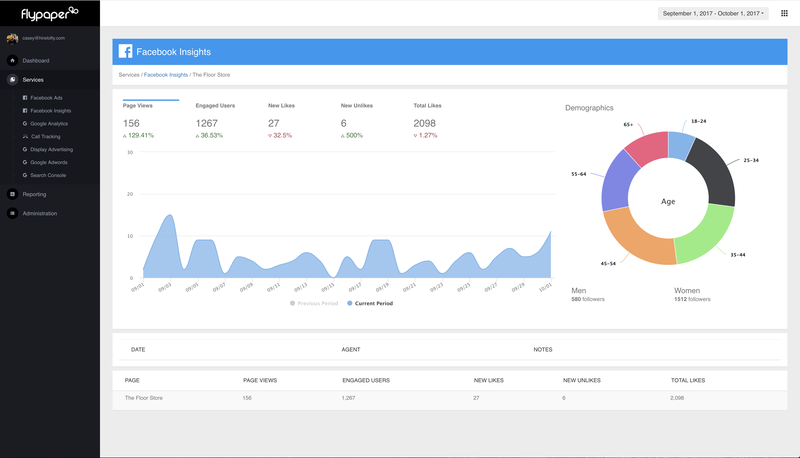This screenshot has width=800, height=458.
Task: Go to Search Console service
Action: 48,175
